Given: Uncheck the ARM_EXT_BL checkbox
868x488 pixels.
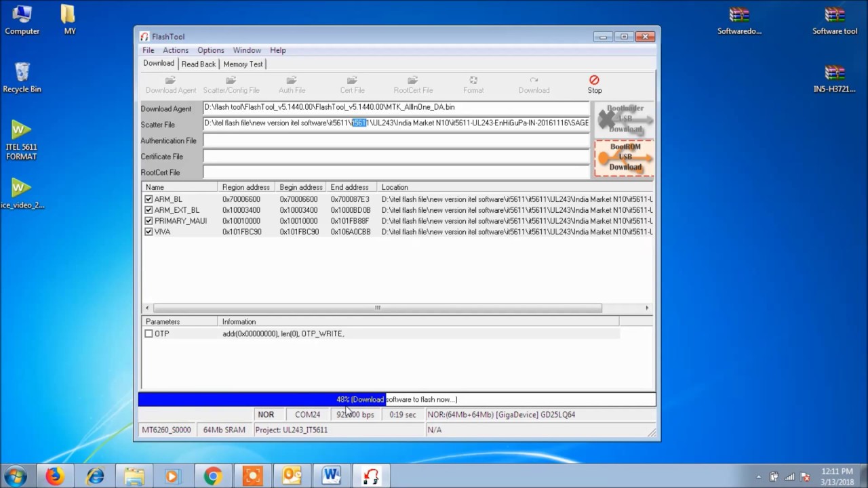Looking at the screenshot, I should click(149, 210).
